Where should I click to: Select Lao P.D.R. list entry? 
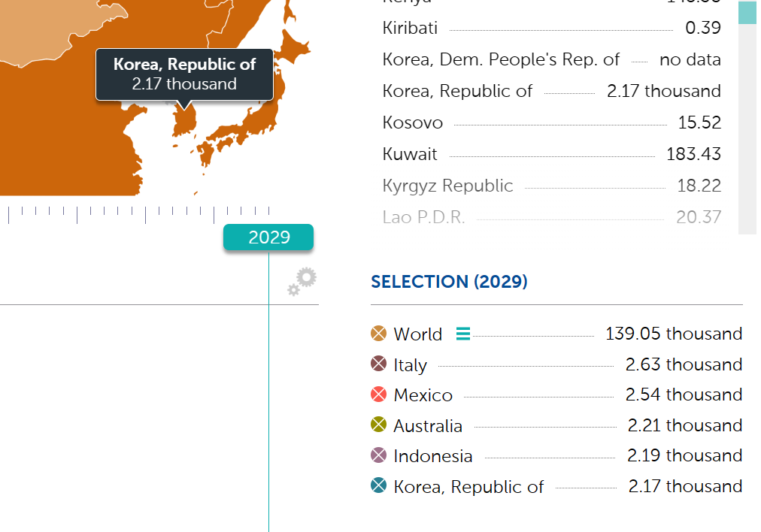click(423, 217)
